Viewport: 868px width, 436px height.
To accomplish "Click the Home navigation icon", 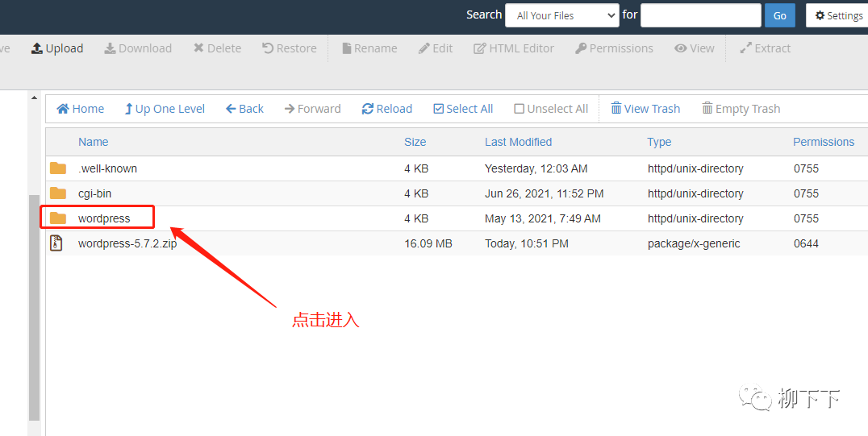I will (x=63, y=109).
